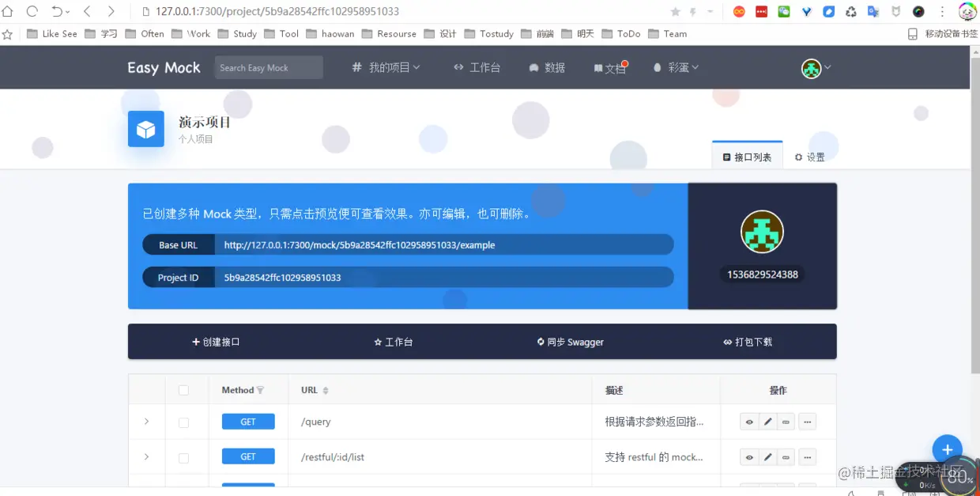Click the Base URL value field

[444, 244]
